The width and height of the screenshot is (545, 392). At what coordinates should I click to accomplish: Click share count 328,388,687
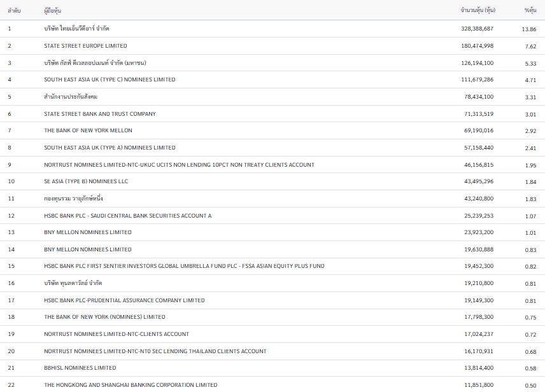click(478, 29)
